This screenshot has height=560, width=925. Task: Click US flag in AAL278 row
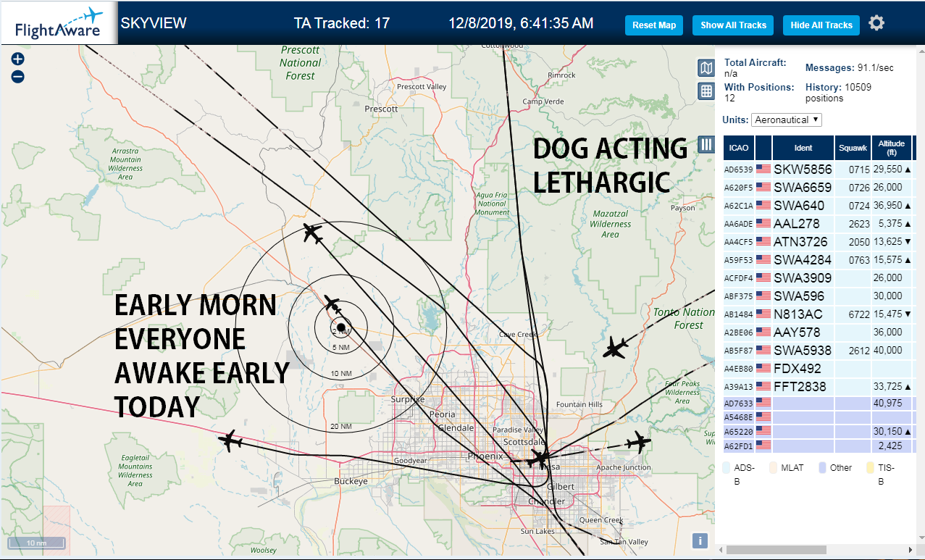pyautogui.click(x=763, y=224)
